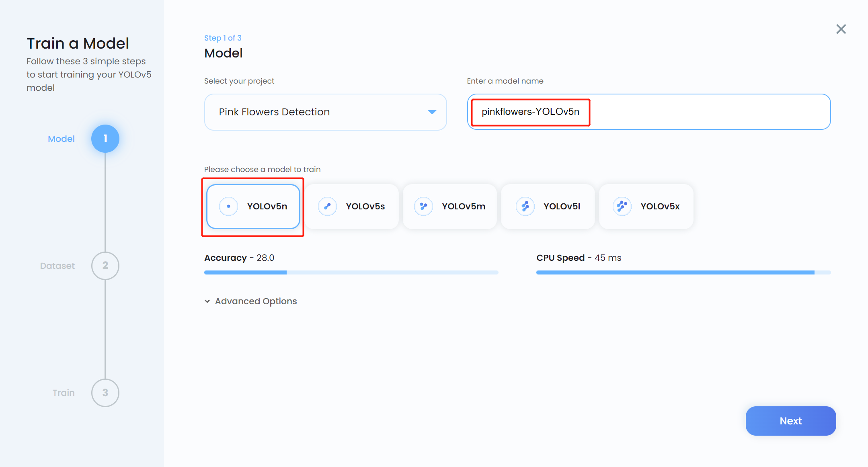Click the Next button
This screenshot has height=467, width=868.
pos(790,421)
